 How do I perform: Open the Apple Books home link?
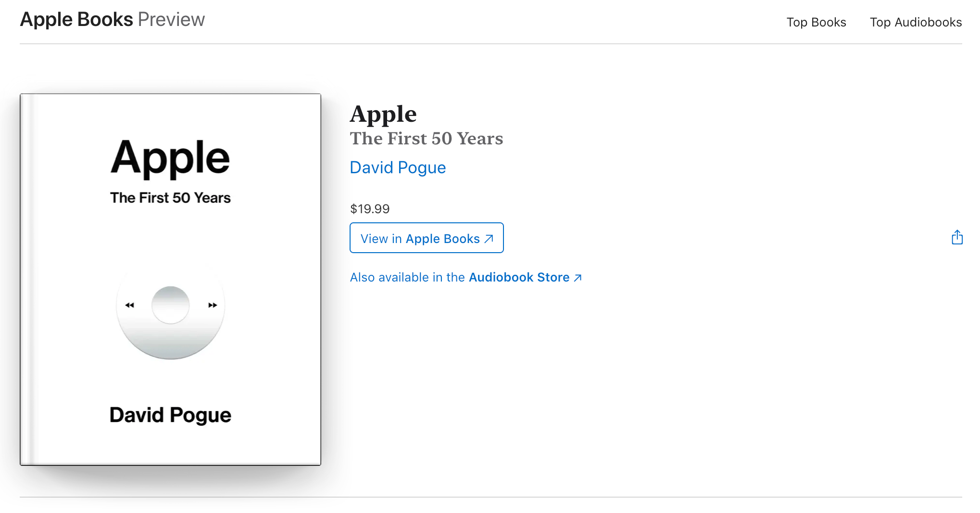pos(76,20)
